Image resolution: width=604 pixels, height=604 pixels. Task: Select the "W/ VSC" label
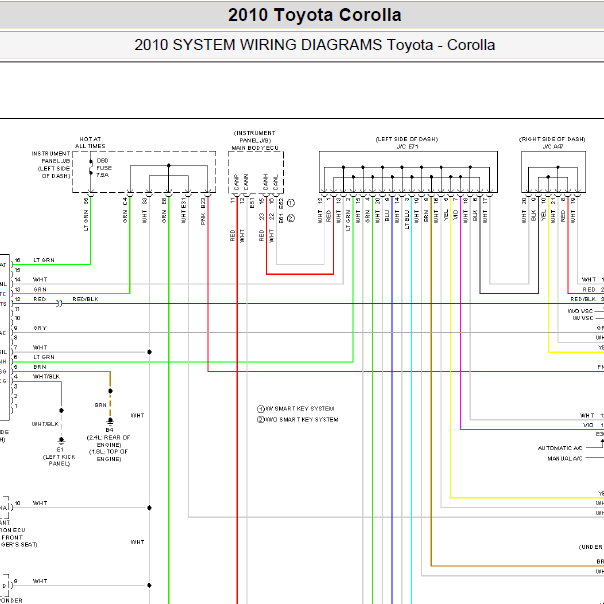582,318
